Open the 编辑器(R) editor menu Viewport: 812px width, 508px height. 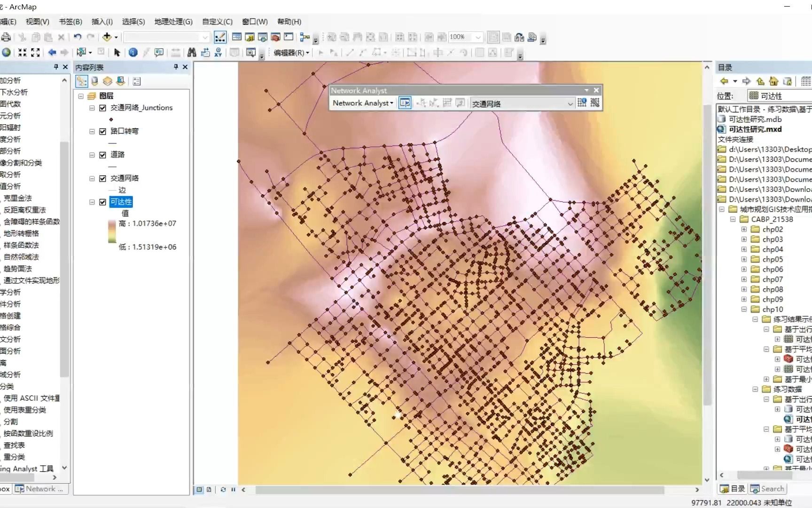point(290,53)
